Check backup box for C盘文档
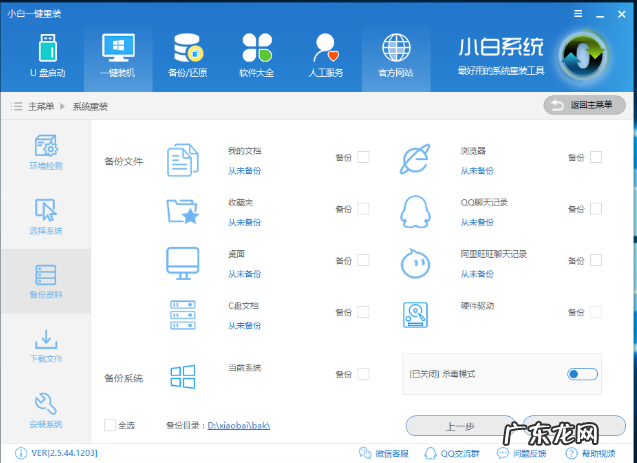Screen dimensions: 637x463 (363, 312)
